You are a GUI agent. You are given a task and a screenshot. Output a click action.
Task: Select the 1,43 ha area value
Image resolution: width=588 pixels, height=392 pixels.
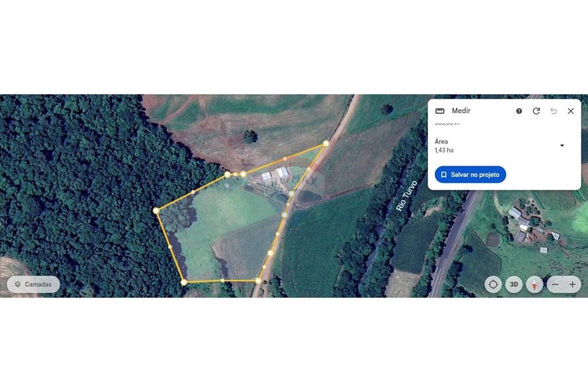[x=444, y=150]
